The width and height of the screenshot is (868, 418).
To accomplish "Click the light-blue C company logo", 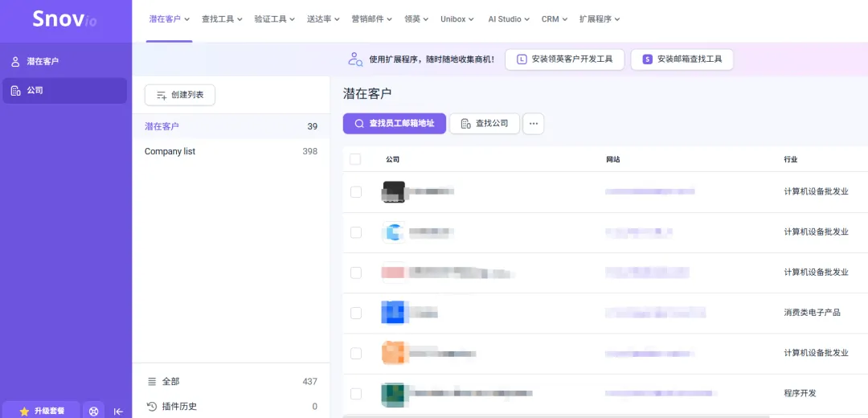I will click(x=394, y=232).
